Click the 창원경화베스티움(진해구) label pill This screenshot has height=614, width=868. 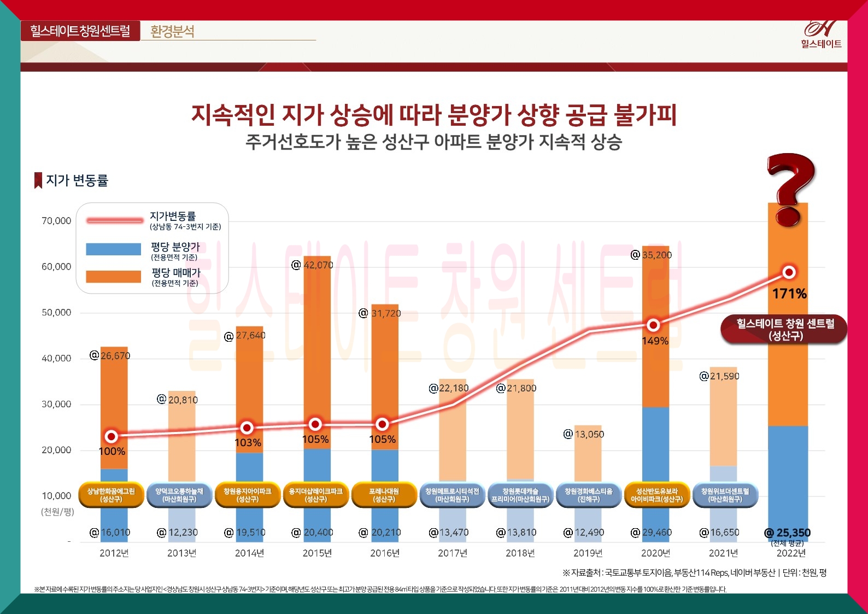click(x=589, y=495)
